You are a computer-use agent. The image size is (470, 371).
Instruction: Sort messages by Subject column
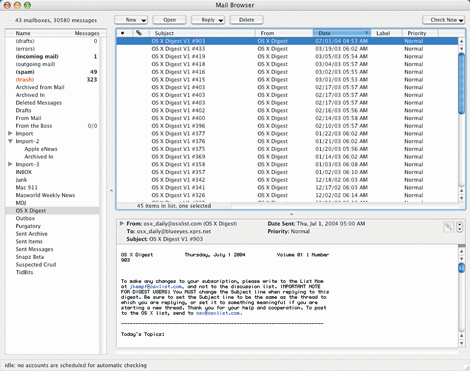point(202,33)
